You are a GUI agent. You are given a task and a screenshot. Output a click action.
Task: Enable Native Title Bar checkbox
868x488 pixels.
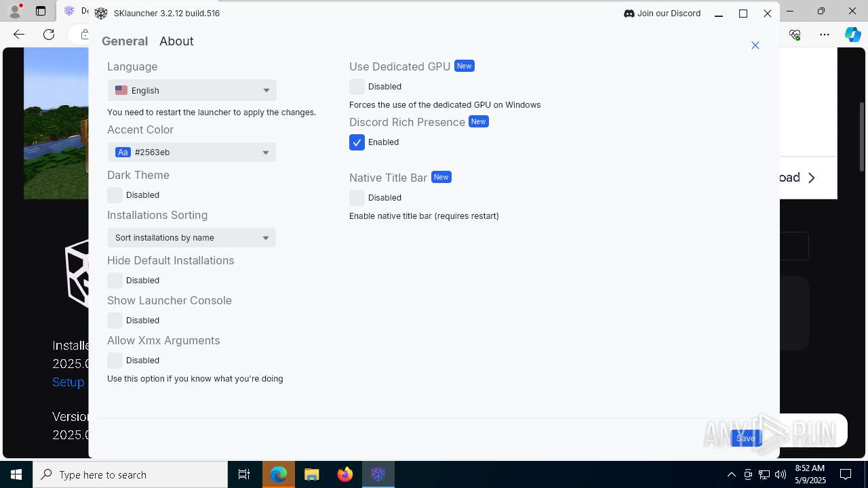(357, 198)
